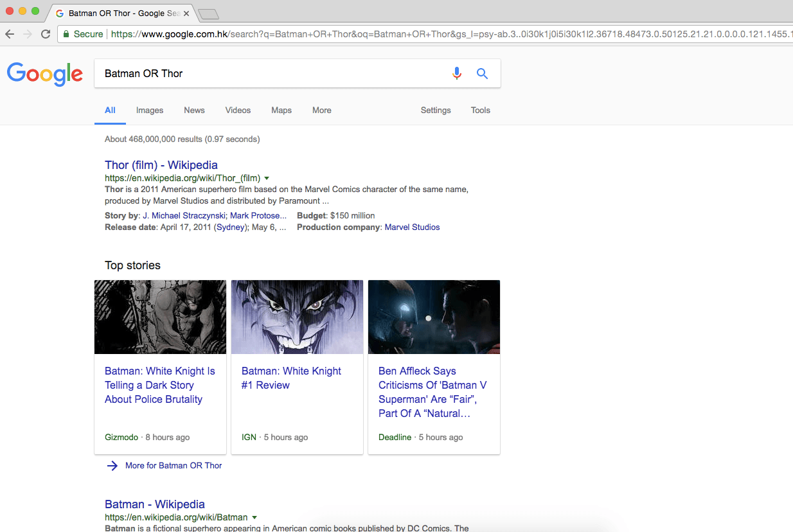Image resolution: width=793 pixels, height=532 pixels.
Task: Open Gizmodo story about Police Brutality
Action: pos(160,385)
